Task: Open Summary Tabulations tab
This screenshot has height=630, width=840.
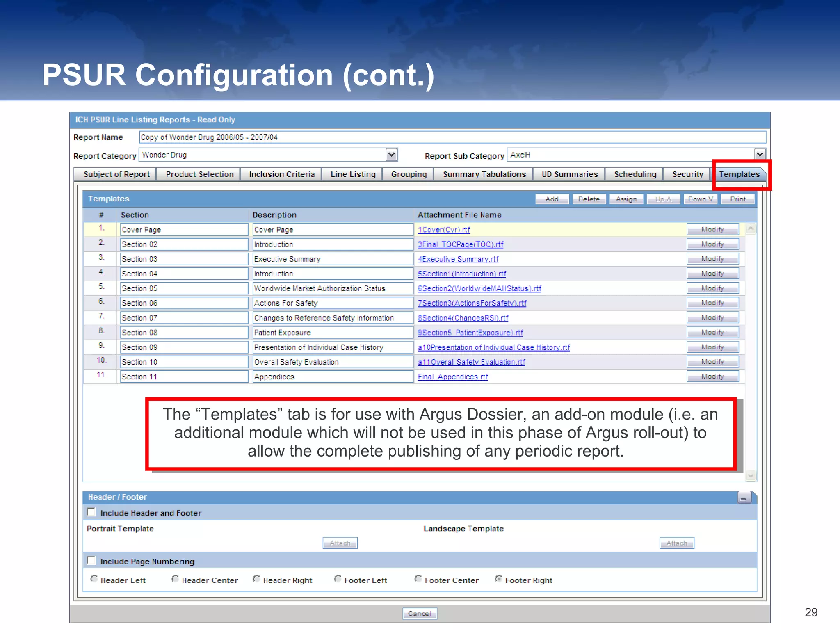Action: (x=484, y=174)
